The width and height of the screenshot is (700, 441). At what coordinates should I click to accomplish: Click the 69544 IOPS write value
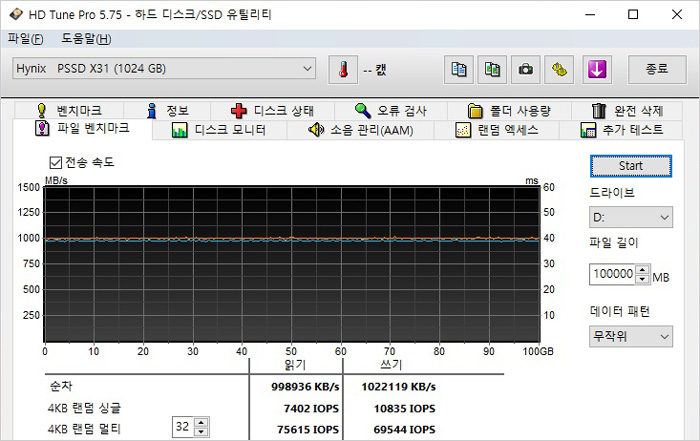[404, 430]
